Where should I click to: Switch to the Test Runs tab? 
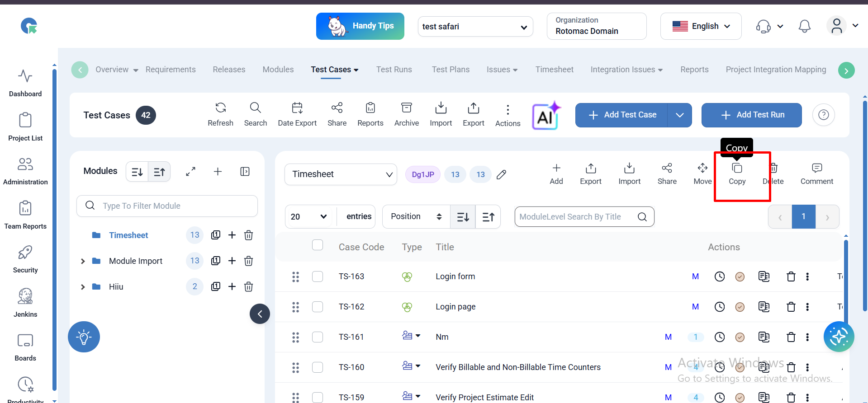click(x=394, y=70)
